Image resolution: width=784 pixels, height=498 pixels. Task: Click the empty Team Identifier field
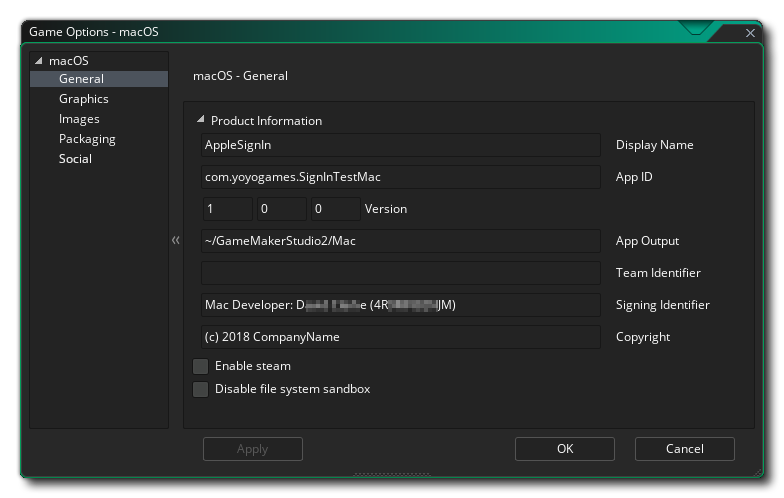click(400, 273)
